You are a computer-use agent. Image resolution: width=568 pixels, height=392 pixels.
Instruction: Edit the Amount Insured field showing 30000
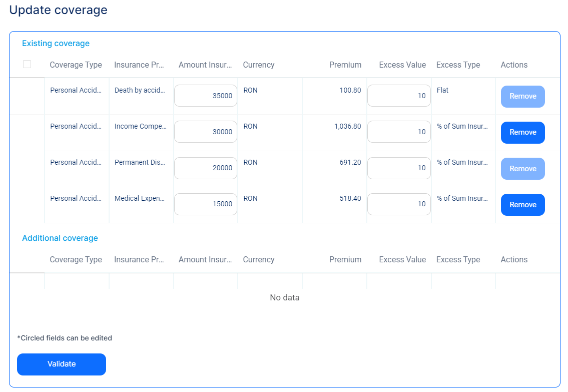point(206,132)
